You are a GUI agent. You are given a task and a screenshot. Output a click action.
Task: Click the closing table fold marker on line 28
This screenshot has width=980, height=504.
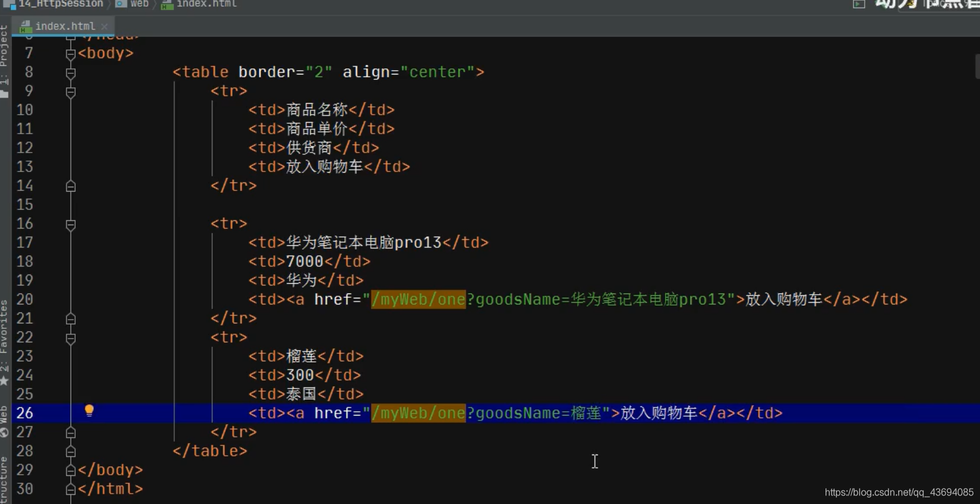click(71, 451)
